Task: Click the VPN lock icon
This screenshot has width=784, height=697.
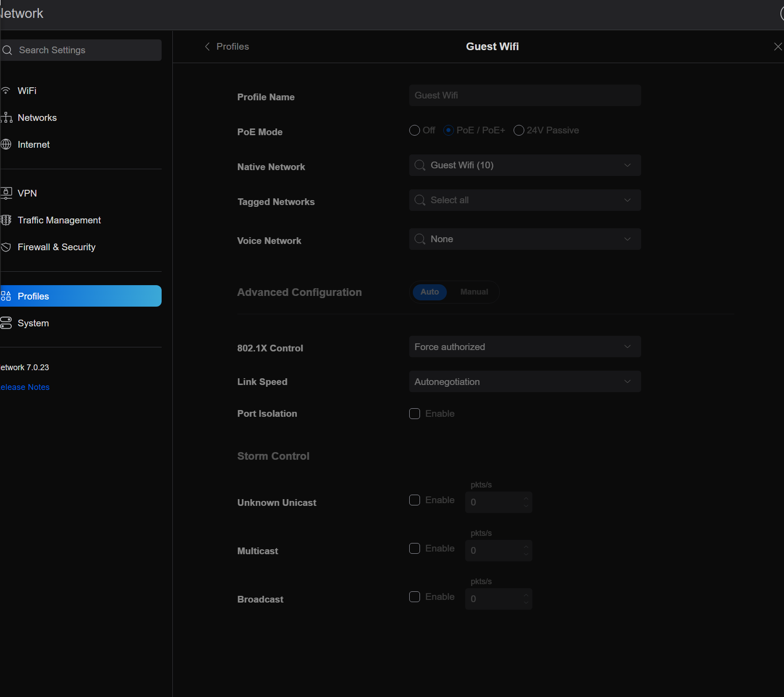Action: click(6, 193)
